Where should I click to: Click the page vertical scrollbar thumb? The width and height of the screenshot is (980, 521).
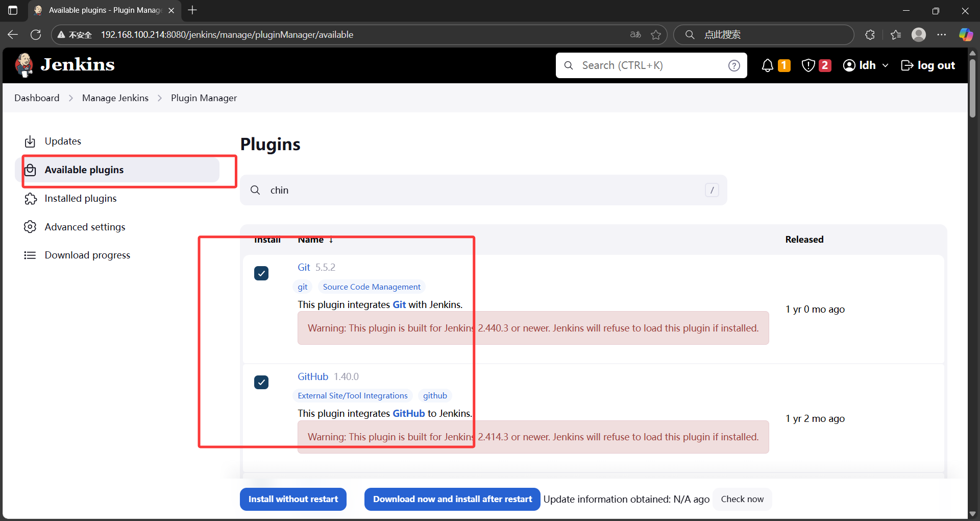coord(972,88)
